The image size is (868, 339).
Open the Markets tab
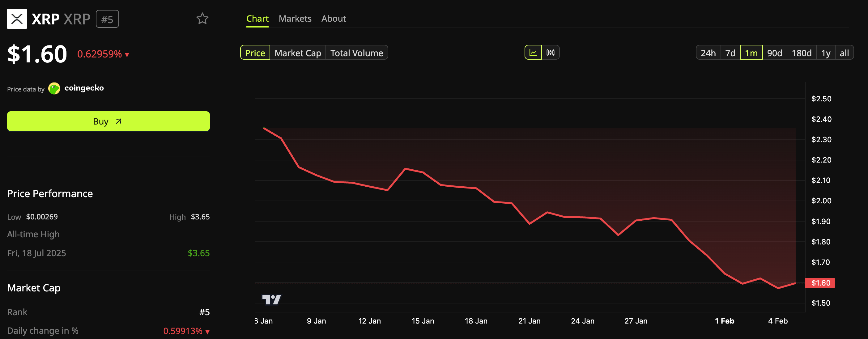tap(295, 19)
